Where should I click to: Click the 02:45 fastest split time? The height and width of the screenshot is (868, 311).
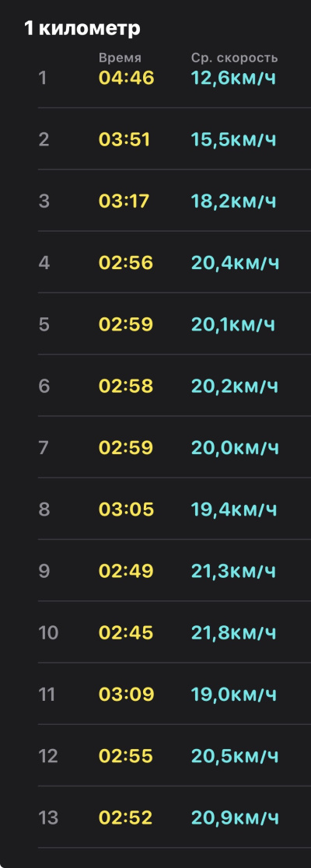pos(126,632)
